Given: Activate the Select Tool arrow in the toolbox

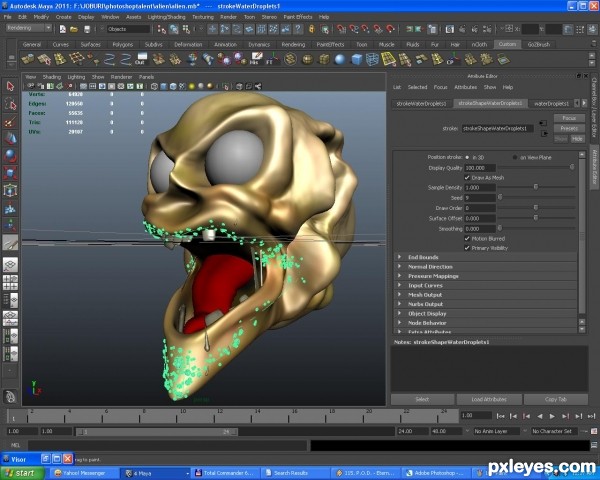Looking at the screenshot, I should pos(10,86).
